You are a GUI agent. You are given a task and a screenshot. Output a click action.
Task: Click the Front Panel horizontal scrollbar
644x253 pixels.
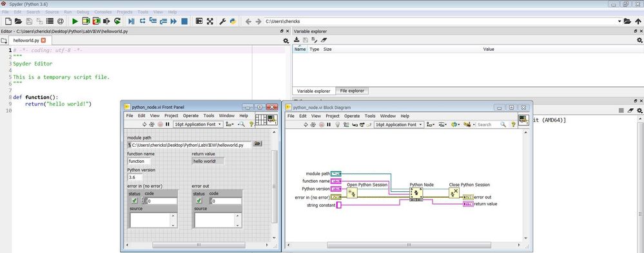[x=199, y=245]
